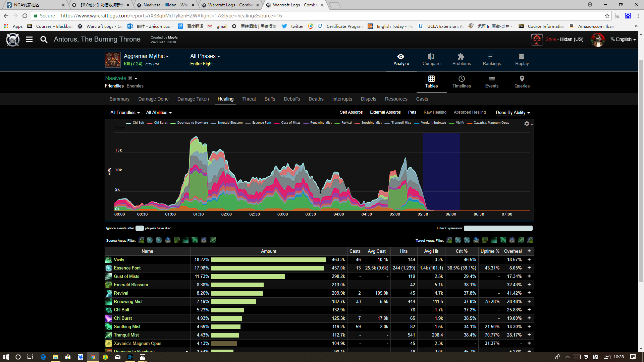Click the Aggramar boss portrait
The image size is (644, 362).
(113, 60)
